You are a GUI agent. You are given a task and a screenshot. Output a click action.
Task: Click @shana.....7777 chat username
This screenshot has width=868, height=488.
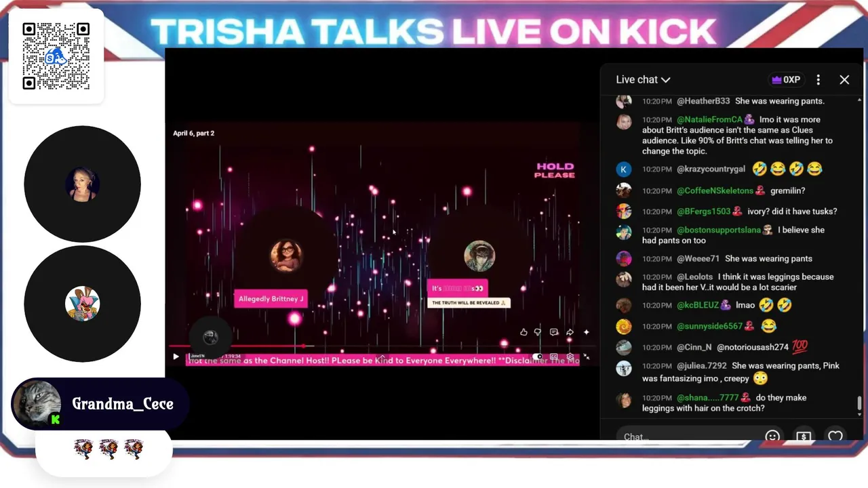(x=708, y=397)
